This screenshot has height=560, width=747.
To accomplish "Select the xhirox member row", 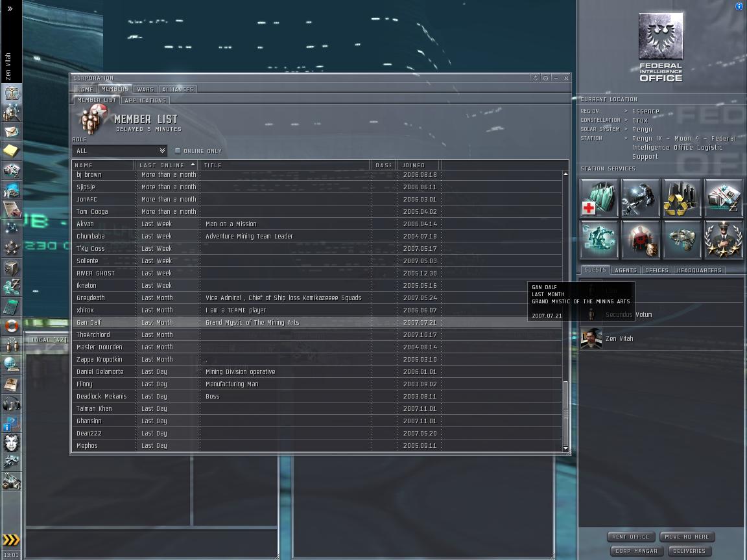I will coord(317,310).
